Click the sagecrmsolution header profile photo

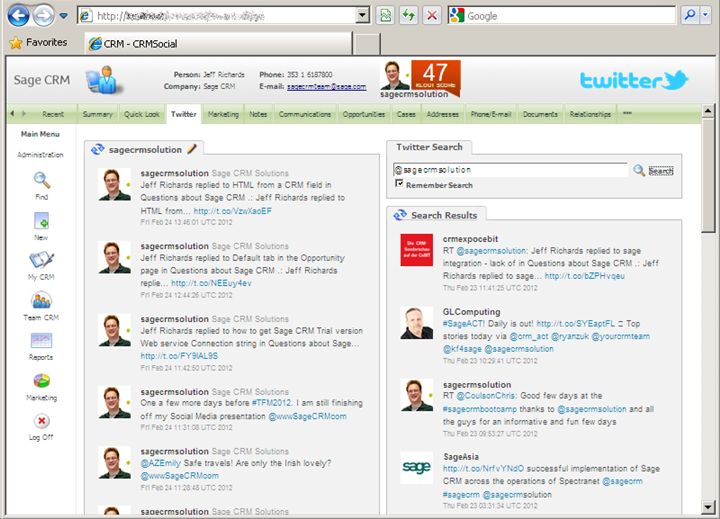[394, 75]
